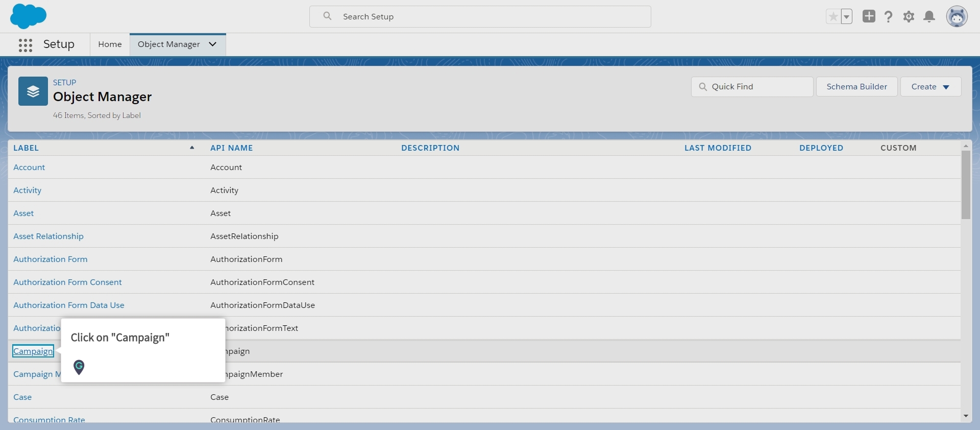This screenshot has width=980, height=430.
Task: Click the favorites star icon
Action: (x=833, y=17)
